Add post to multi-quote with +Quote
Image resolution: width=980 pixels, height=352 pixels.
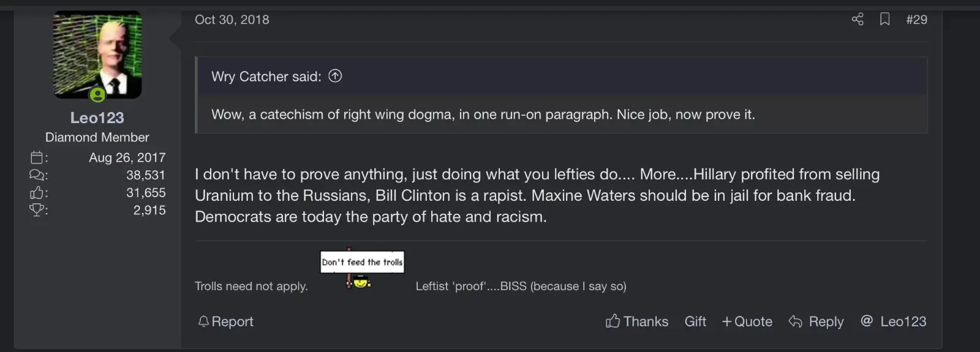[x=747, y=321]
